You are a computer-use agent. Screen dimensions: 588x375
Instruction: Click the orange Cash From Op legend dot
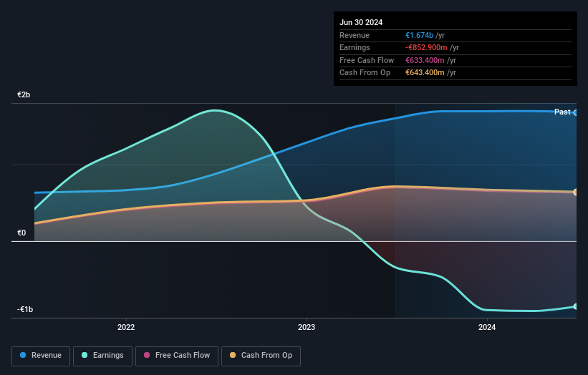click(x=233, y=355)
